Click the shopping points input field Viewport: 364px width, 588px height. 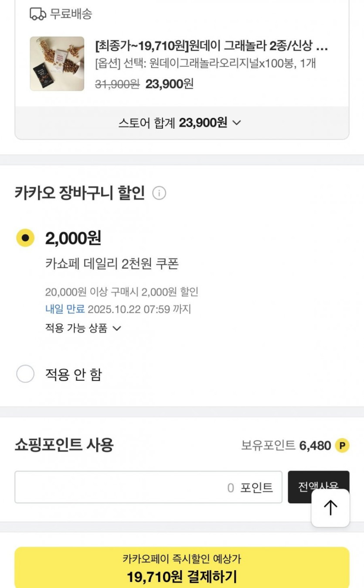point(148,487)
